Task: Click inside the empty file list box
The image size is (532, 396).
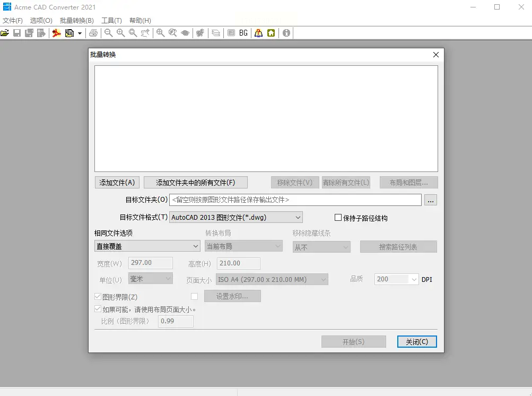Action: tap(266, 118)
